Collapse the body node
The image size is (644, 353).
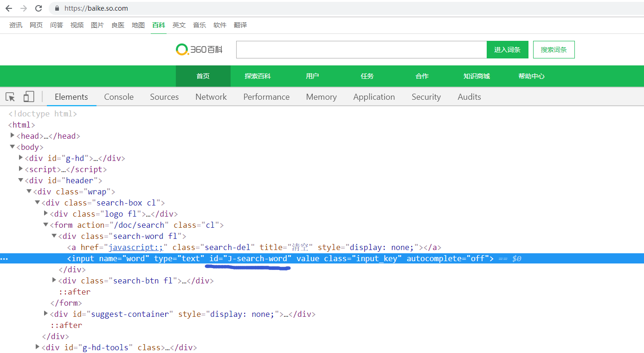click(13, 147)
